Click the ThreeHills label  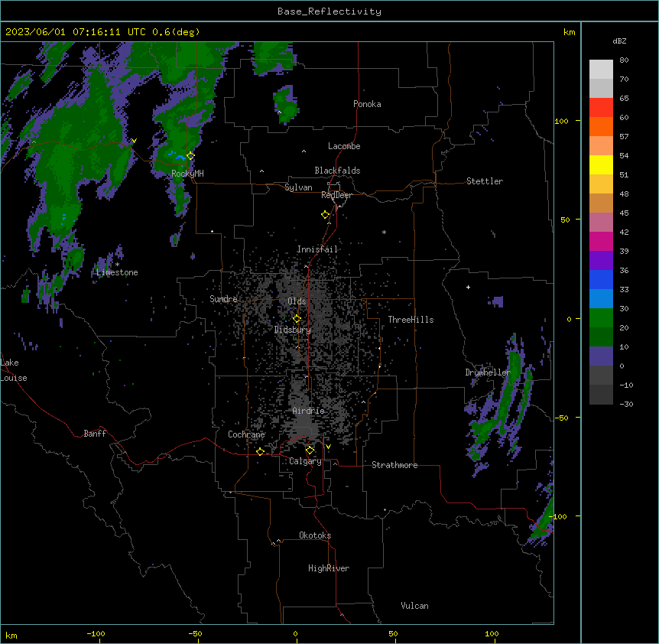411,320
